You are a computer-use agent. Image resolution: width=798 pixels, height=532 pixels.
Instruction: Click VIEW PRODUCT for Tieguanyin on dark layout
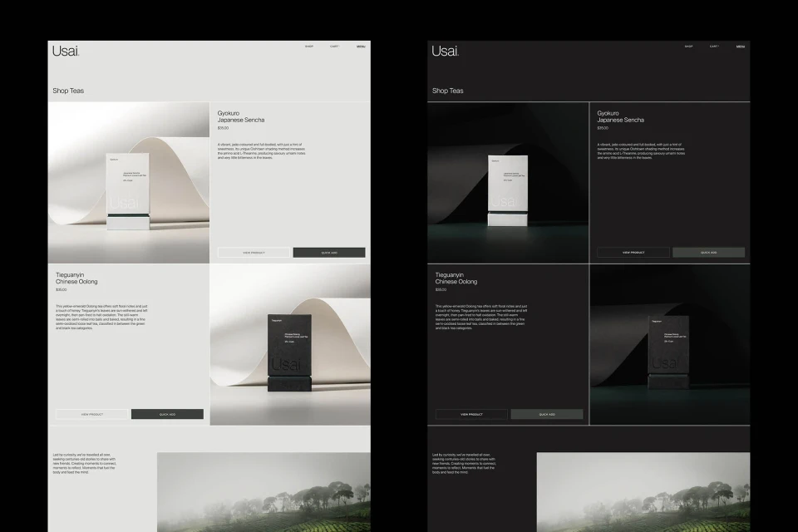point(471,413)
